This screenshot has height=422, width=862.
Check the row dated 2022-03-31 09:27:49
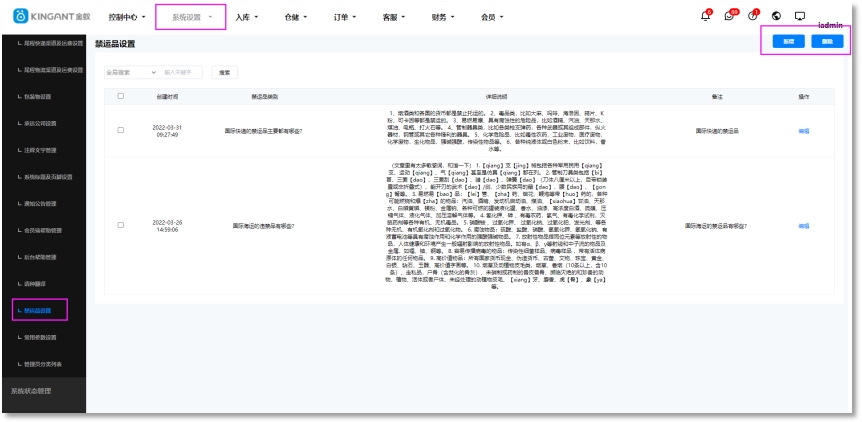click(120, 131)
